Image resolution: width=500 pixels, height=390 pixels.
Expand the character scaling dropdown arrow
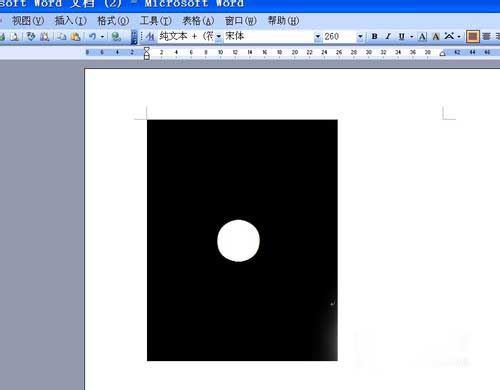[x=459, y=37]
